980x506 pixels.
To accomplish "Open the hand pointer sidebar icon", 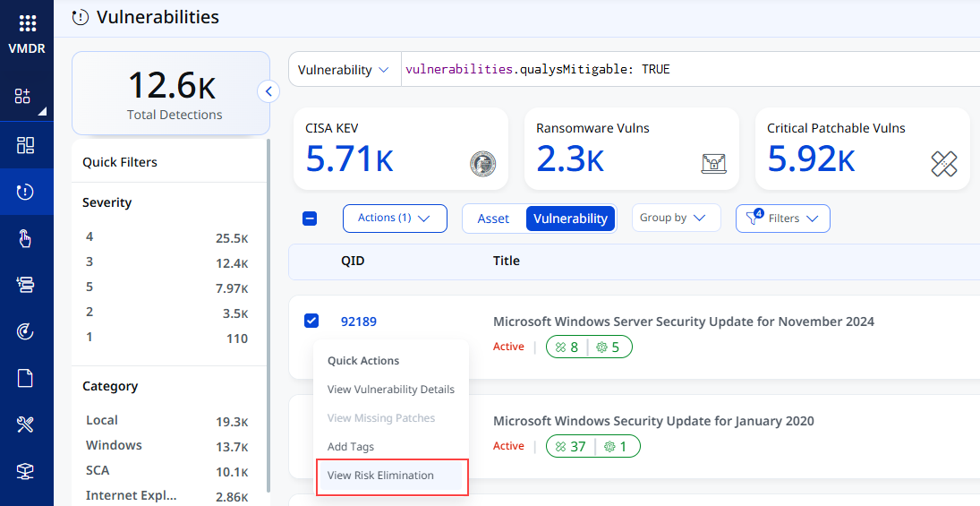I will [25, 238].
